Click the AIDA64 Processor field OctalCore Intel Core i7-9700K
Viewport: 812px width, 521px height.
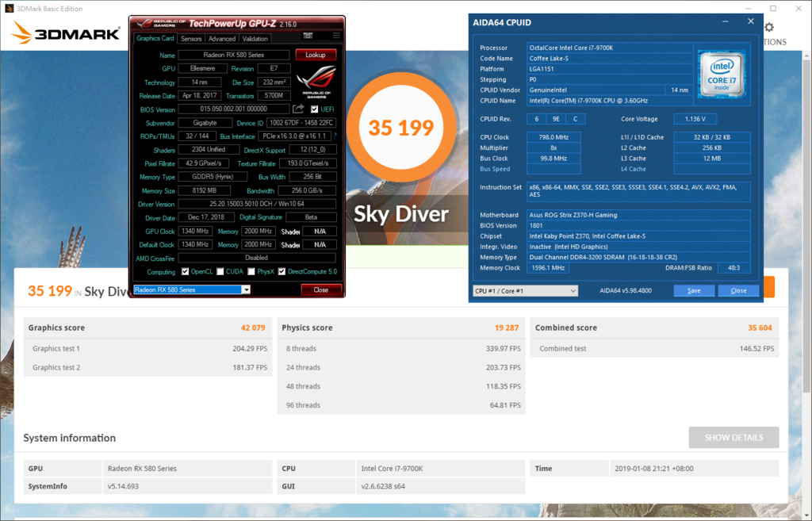pyautogui.click(x=610, y=48)
